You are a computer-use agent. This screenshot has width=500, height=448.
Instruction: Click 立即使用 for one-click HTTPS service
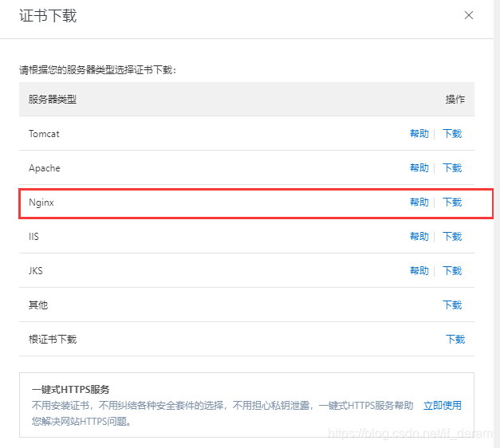click(443, 406)
